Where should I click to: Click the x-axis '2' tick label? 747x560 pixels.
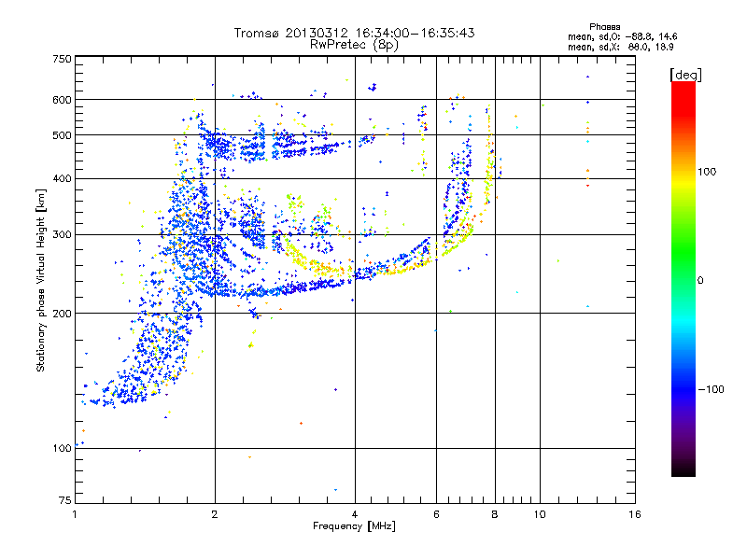tap(215, 514)
